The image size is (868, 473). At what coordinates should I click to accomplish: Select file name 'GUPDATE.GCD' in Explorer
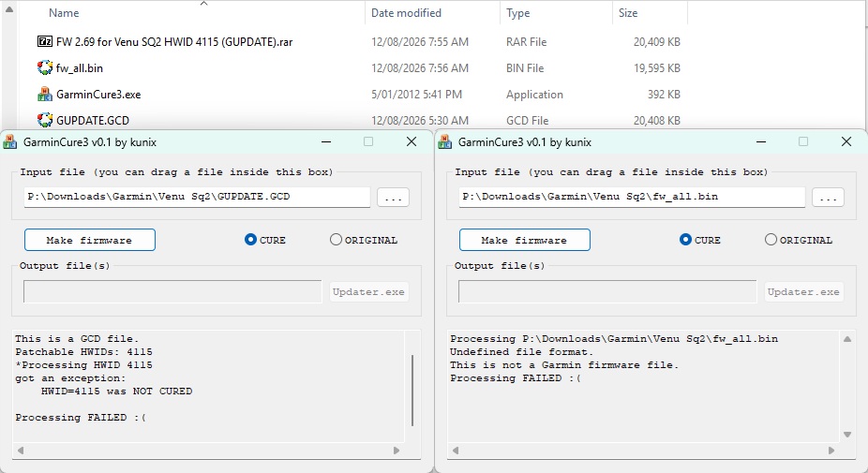(93, 120)
